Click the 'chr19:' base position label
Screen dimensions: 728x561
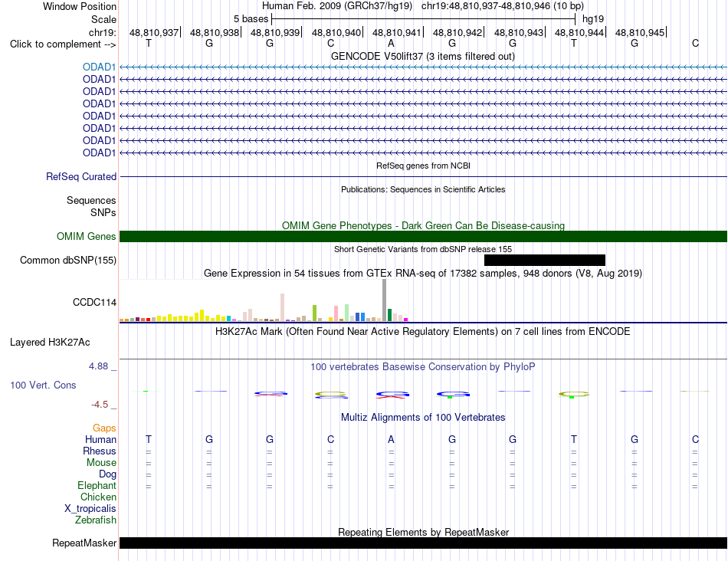[x=103, y=32]
